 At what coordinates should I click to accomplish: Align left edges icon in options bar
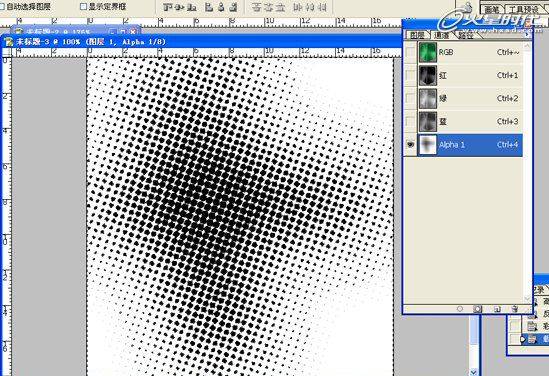(209, 7)
